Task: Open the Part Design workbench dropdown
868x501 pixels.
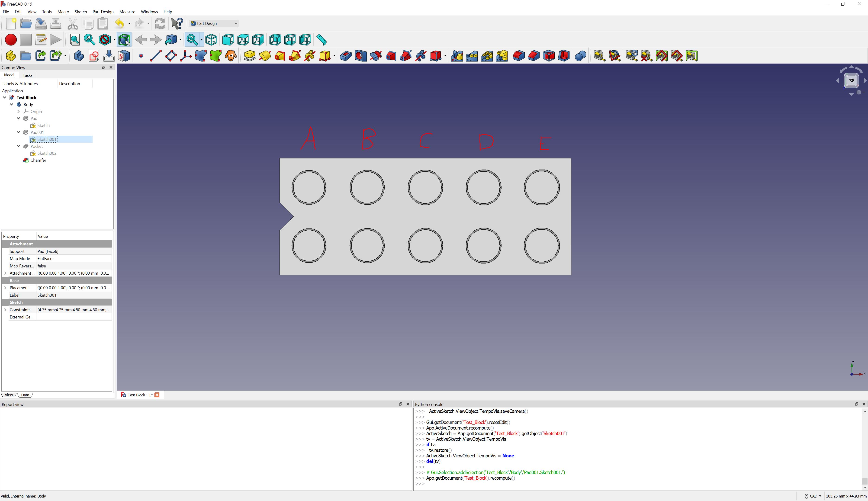Action: click(x=214, y=23)
